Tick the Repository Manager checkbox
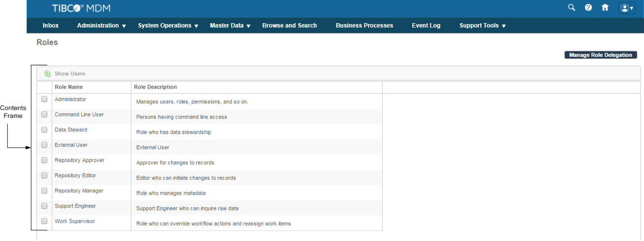 44,191
